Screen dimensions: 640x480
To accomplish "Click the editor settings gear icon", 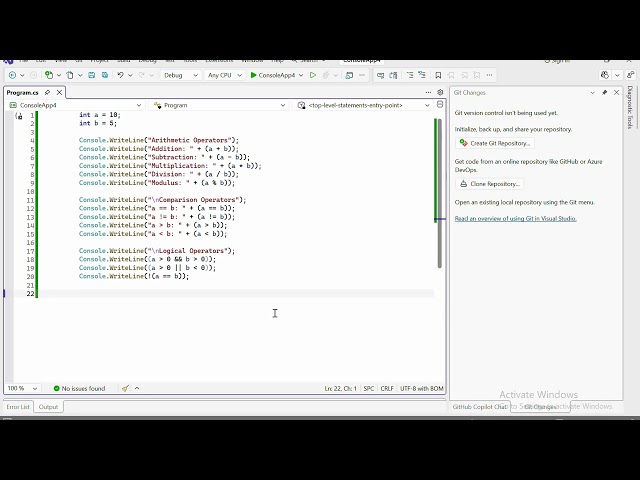I will pos(440,93).
